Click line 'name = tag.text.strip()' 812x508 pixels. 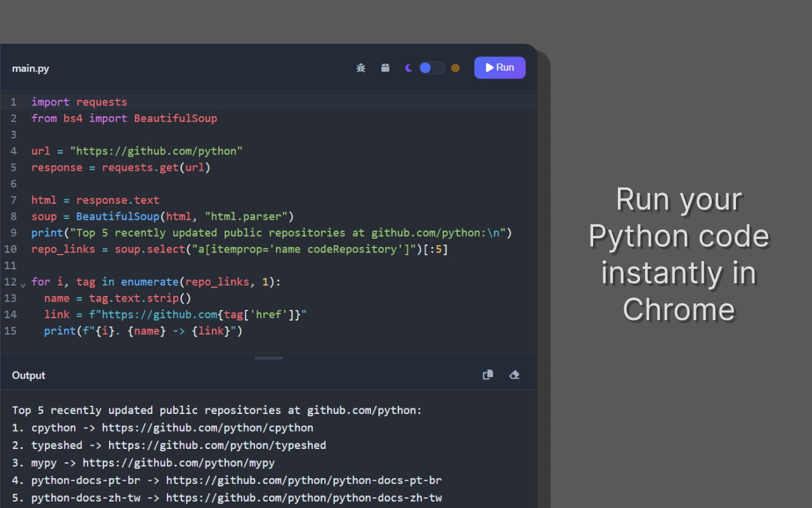pos(118,298)
